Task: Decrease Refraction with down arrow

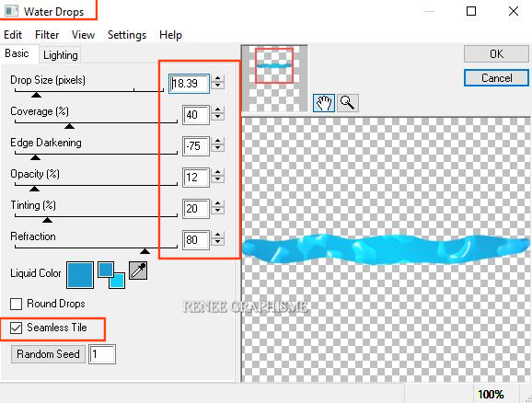Action: pos(218,243)
